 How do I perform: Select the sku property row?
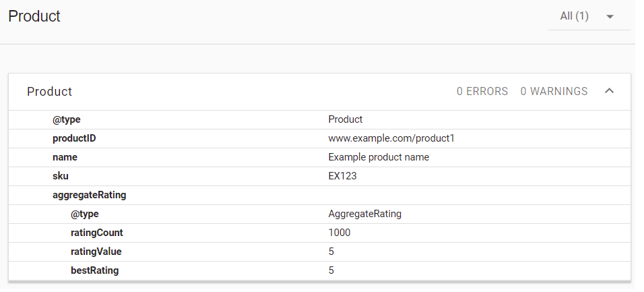click(61, 176)
